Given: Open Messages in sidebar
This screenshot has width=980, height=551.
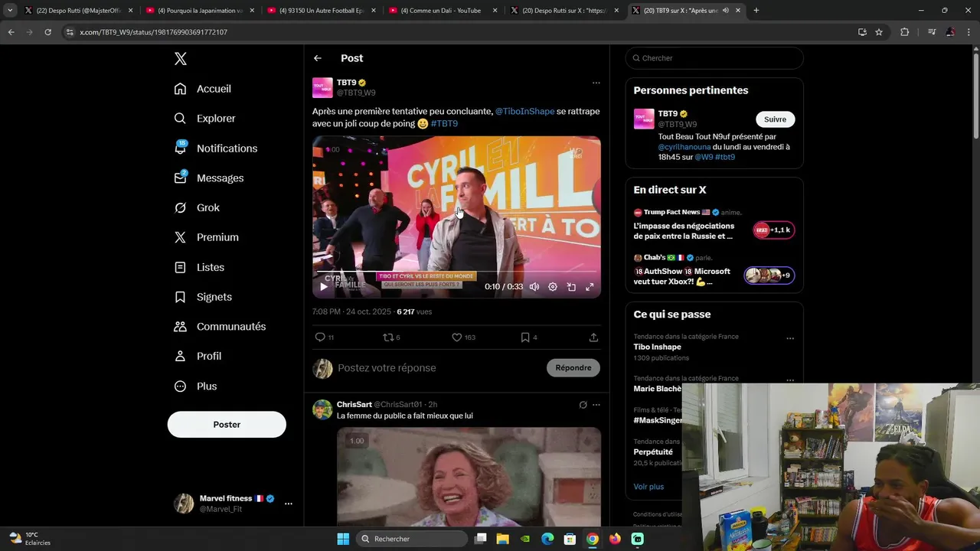Looking at the screenshot, I should [208, 178].
